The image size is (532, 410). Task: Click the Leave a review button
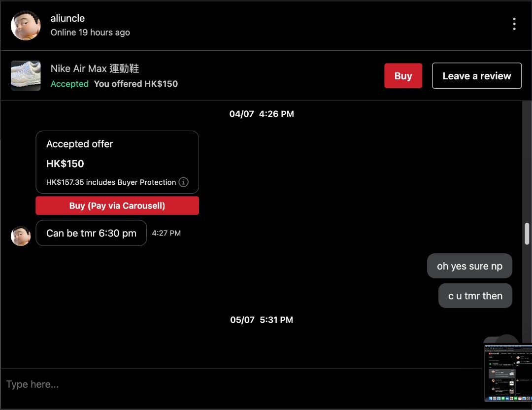(477, 76)
